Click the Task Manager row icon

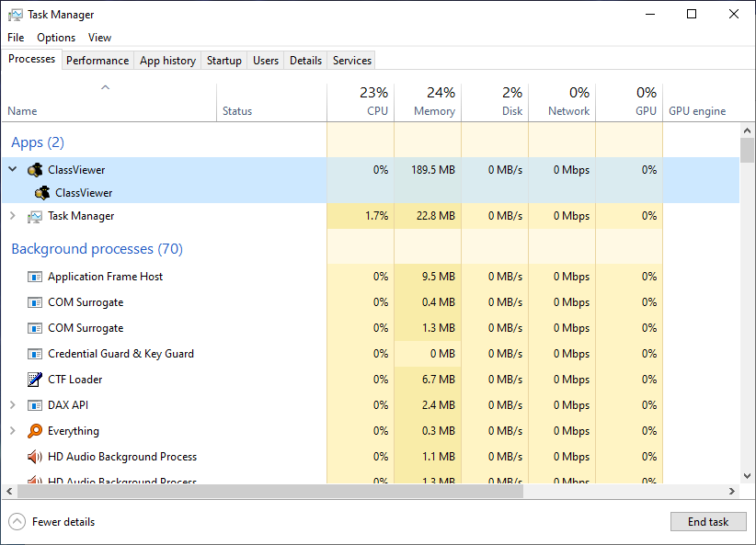tap(35, 216)
